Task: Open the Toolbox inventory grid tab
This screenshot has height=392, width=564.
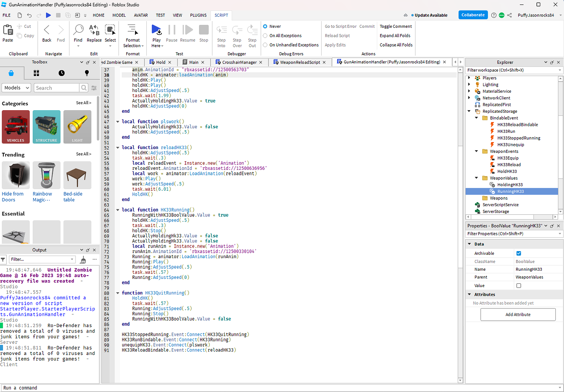Action: coord(36,73)
